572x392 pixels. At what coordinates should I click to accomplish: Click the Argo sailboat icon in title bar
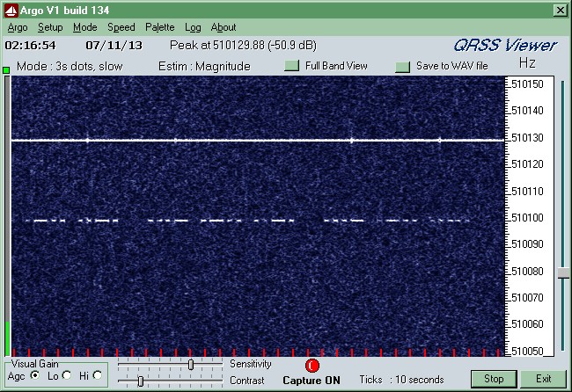(9, 10)
